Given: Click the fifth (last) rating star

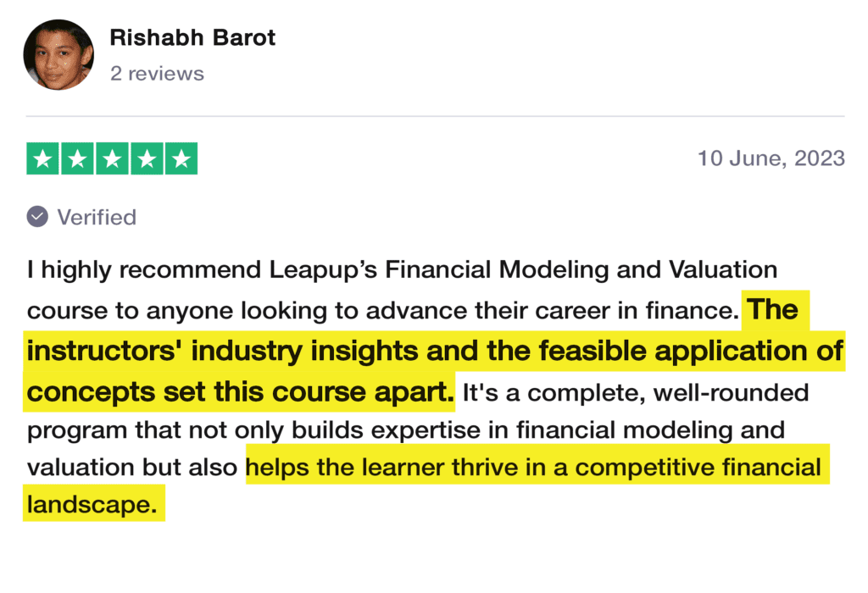Looking at the screenshot, I should pos(181,159).
